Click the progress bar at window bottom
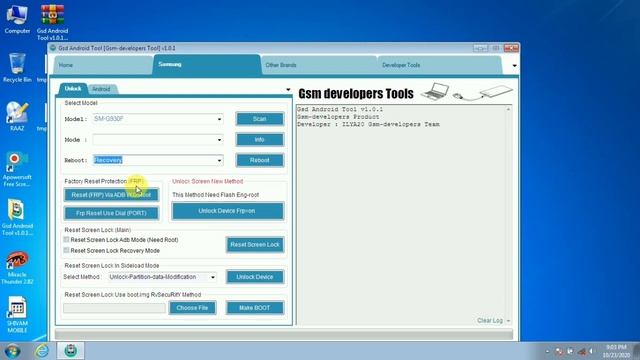This screenshot has height=360, width=640. [284, 335]
